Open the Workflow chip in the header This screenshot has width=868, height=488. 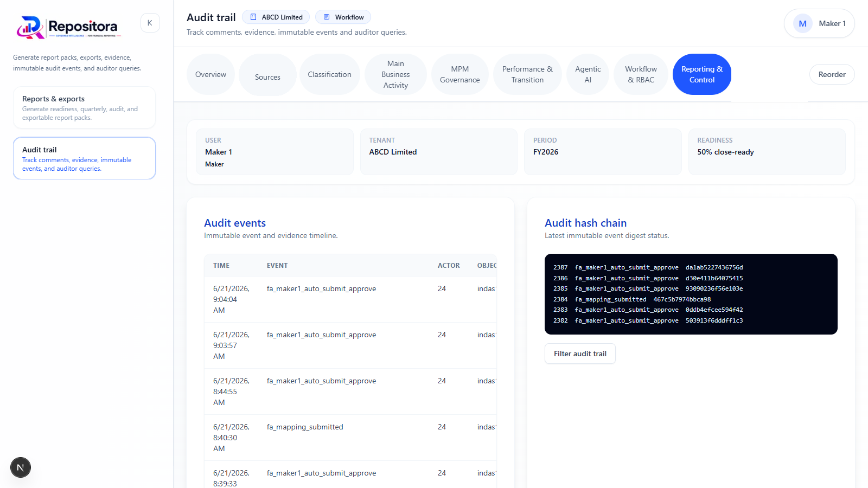pos(343,17)
